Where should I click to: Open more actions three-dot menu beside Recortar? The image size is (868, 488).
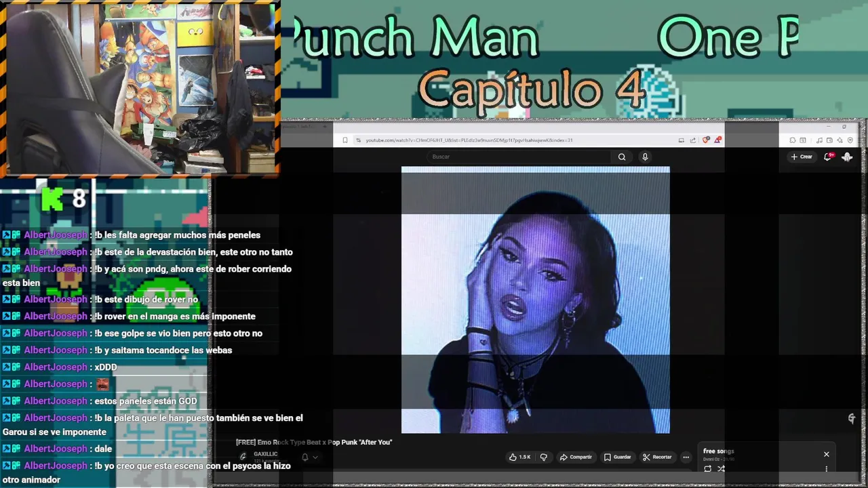tap(686, 457)
